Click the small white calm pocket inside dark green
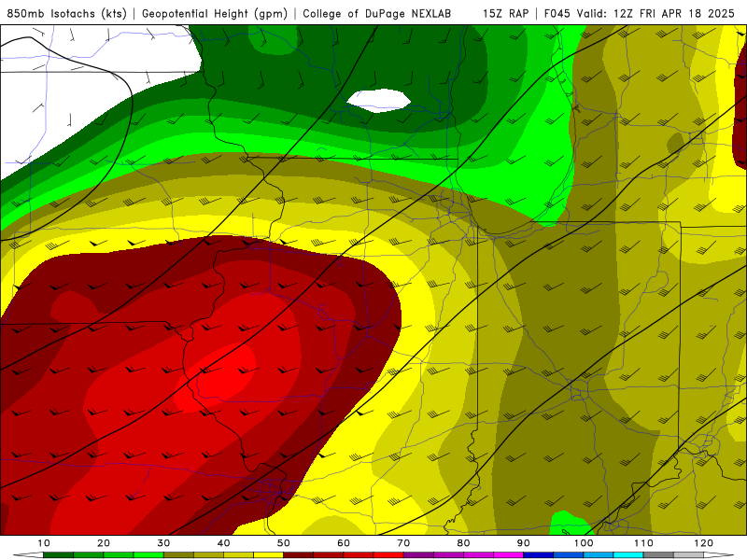This screenshot has height=560, width=747. (x=379, y=101)
